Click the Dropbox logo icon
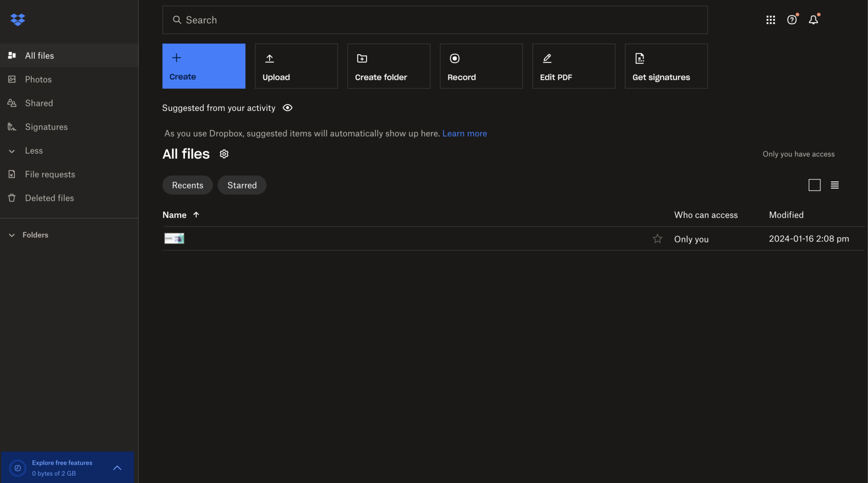This screenshot has height=483, width=868. pos(18,19)
